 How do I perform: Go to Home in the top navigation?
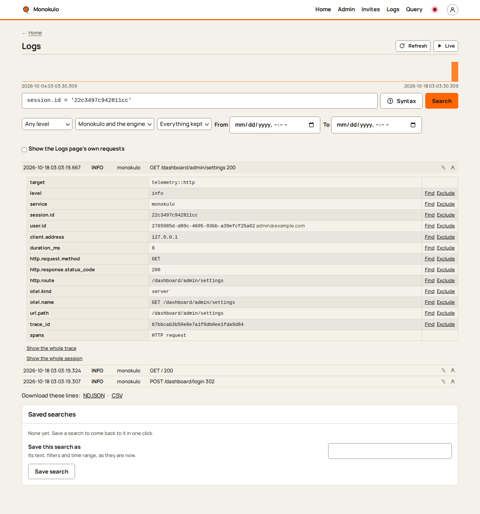pos(323,9)
